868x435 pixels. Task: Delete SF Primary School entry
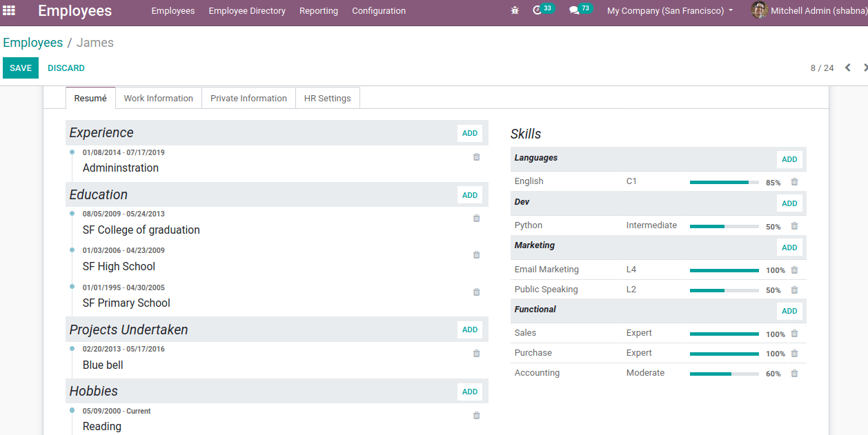point(476,292)
